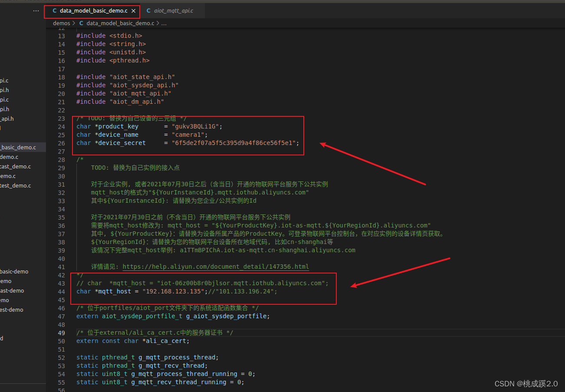Click the a1TTmBPIChA example host comment line
The height and width of the screenshot is (392, 565).
(x=223, y=250)
